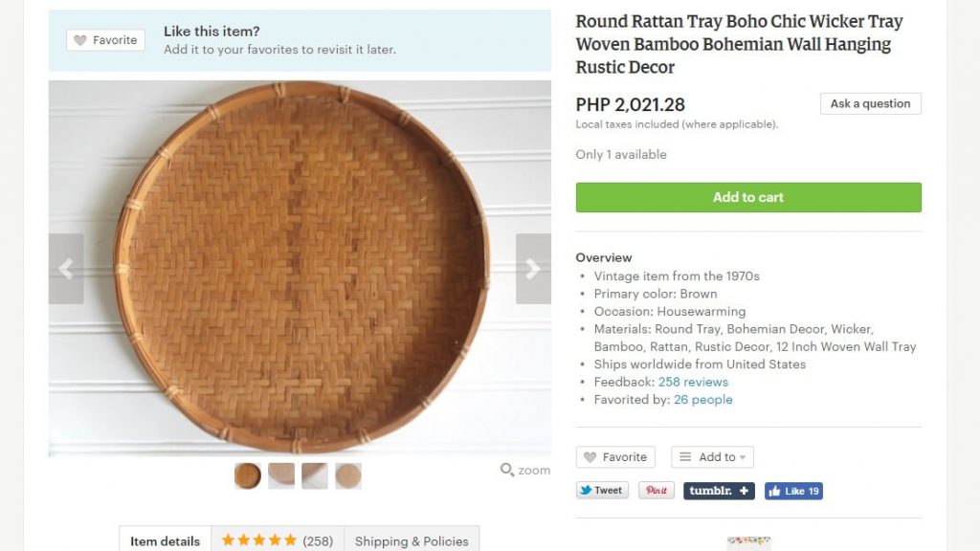Expand the Add to dropdown
Image resolution: width=980 pixels, height=551 pixels.
click(x=712, y=456)
